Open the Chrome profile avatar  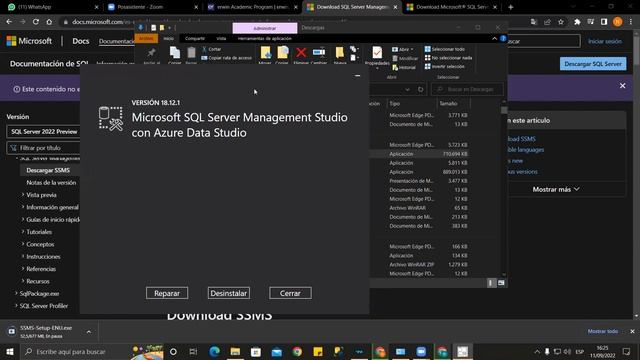point(618,22)
